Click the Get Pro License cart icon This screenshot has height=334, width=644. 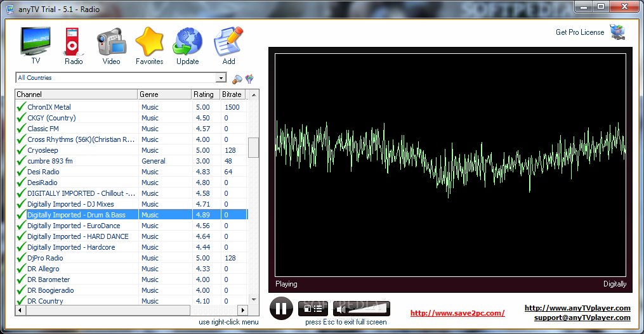click(617, 32)
